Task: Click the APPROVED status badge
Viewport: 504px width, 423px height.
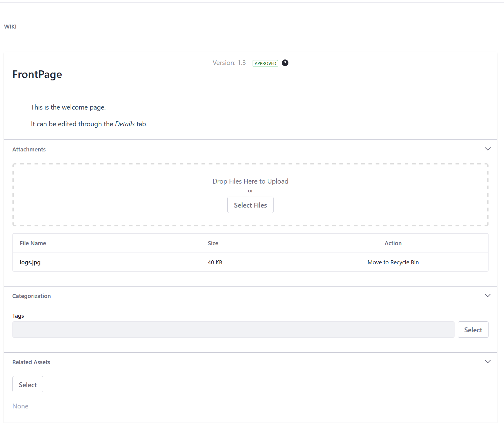Action: coord(265,63)
